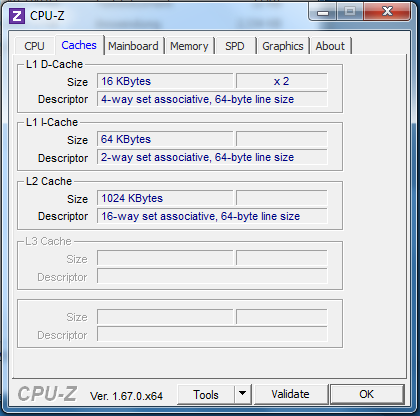
Task: Click the L2 Cache group label
Action: [49, 181]
